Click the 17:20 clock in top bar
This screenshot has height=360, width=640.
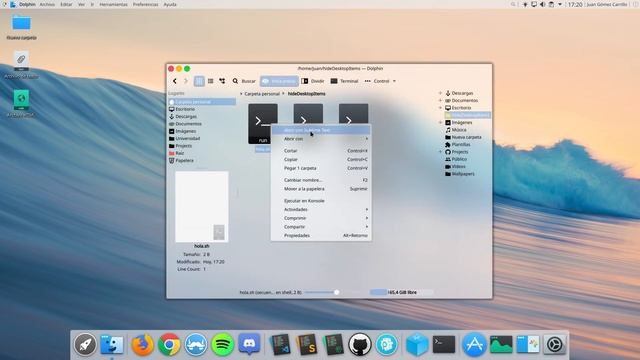[x=575, y=4]
